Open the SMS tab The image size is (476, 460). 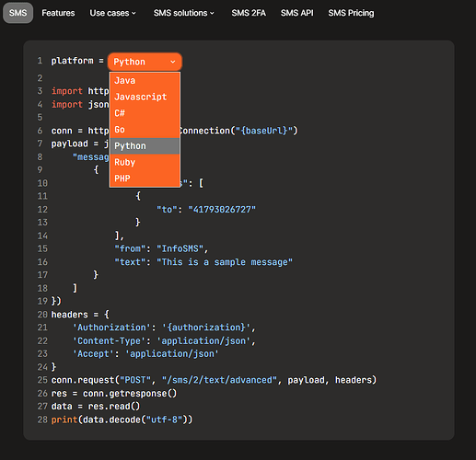17,13
